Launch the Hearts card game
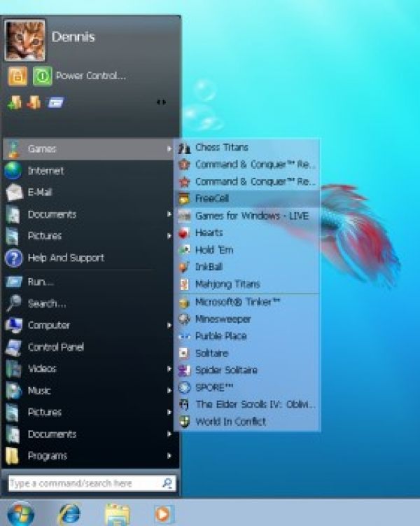The height and width of the screenshot is (526, 420). [x=247, y=233]
